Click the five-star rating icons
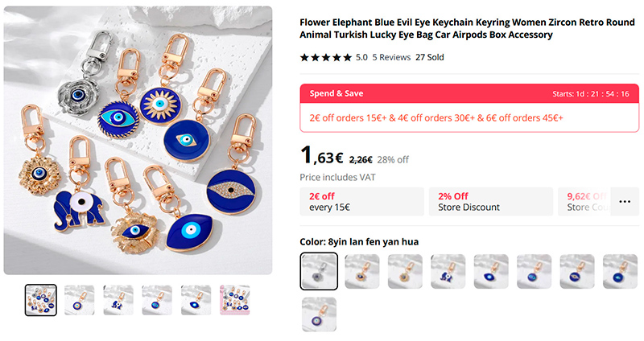The image size is (644, 341). (x=326, y=57)
